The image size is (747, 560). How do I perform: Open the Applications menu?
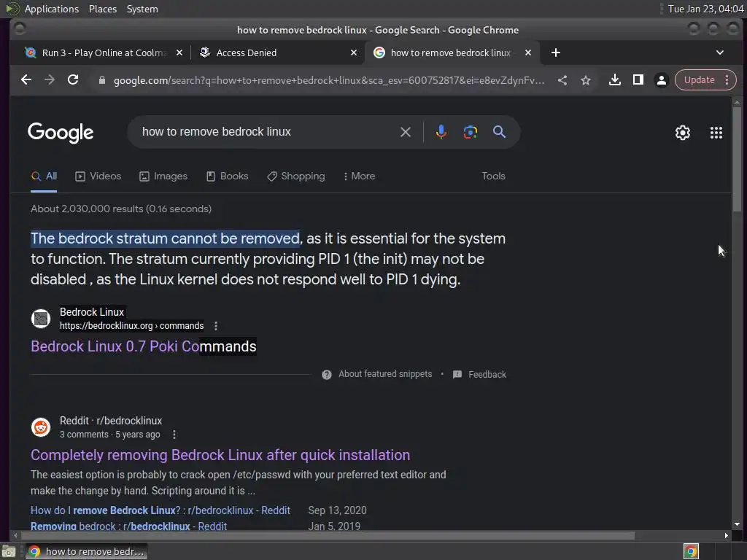click(x=52, y=9)
